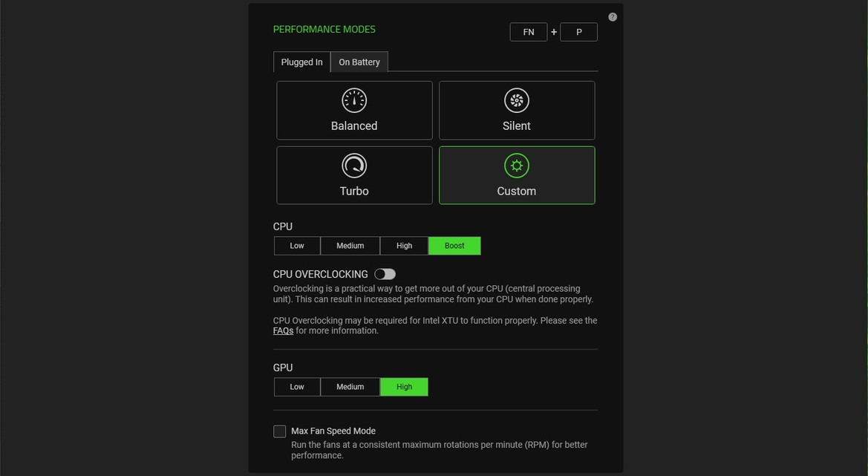Set CPU to Medium
The height and width of the screenshot is (476, 868).
[x=350, y=246]
